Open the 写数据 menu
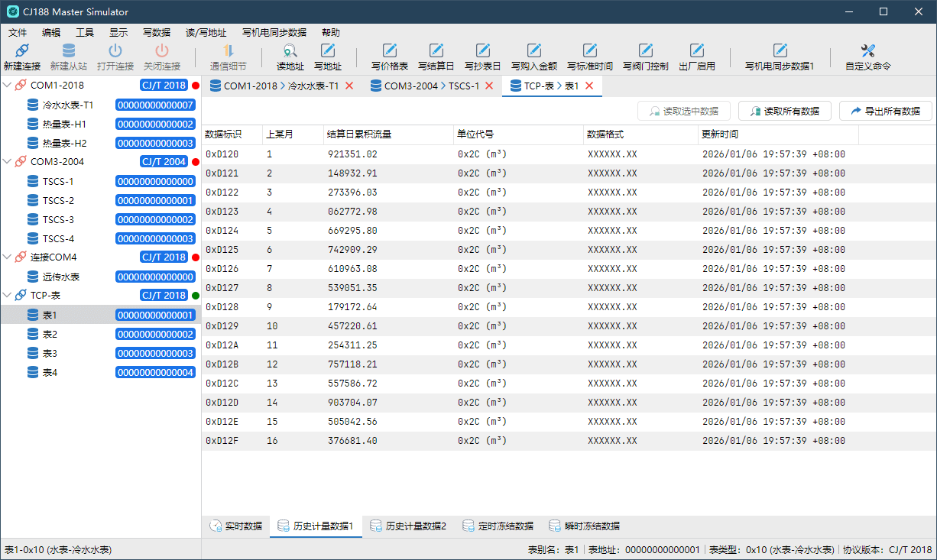Screen dimensions: 937x560 tap(156, 33)
